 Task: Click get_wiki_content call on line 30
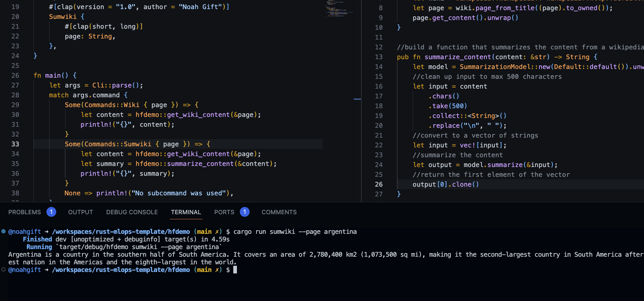pyautogui.click(x=198, y=114)
